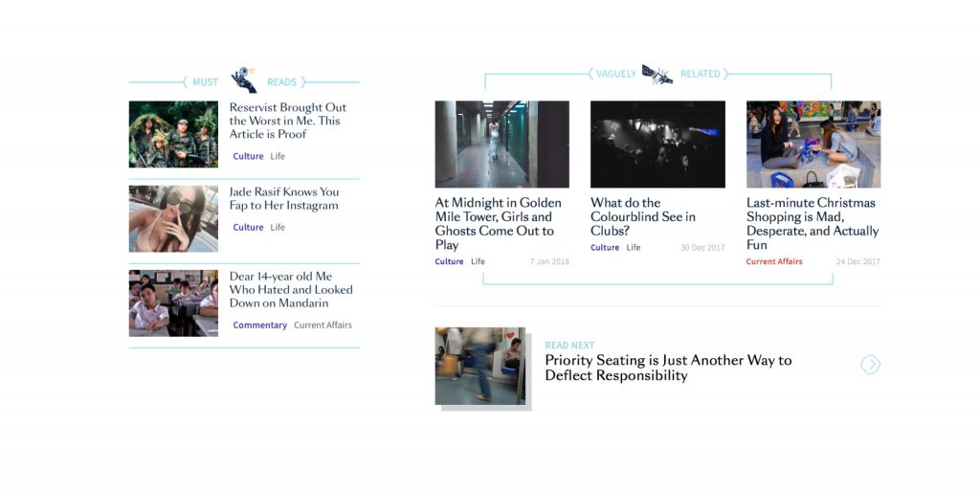Click Life tag under Jade Rasif article
This screenshot has width=980, height=493.
click(x=278, y=228)
